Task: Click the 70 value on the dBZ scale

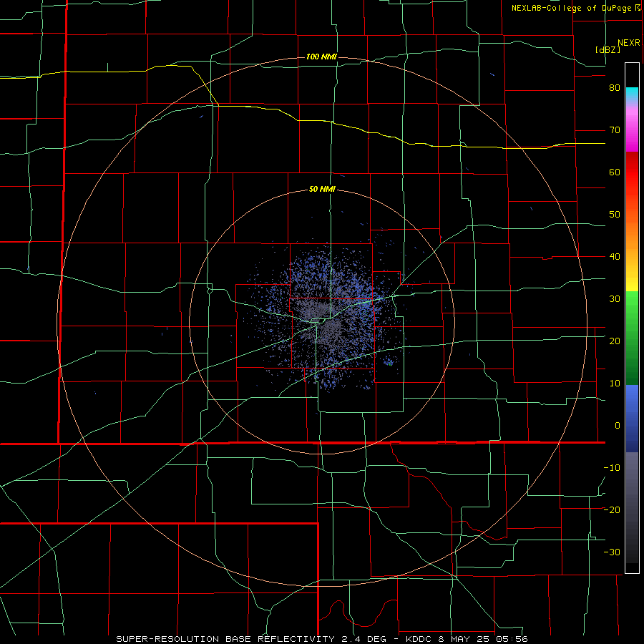Action: 615,130
